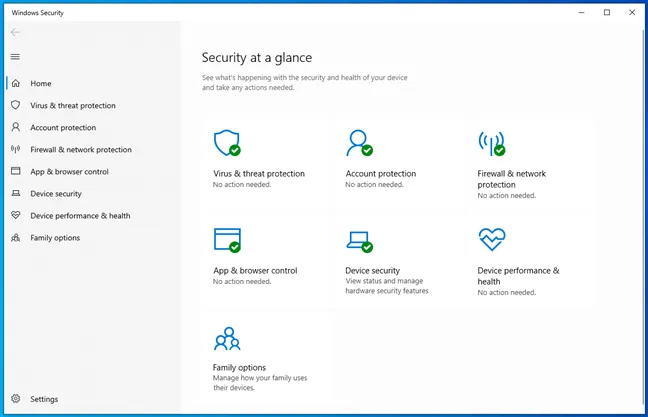
Task: Click the large Device security laptop icon
Action: point(360,241)
